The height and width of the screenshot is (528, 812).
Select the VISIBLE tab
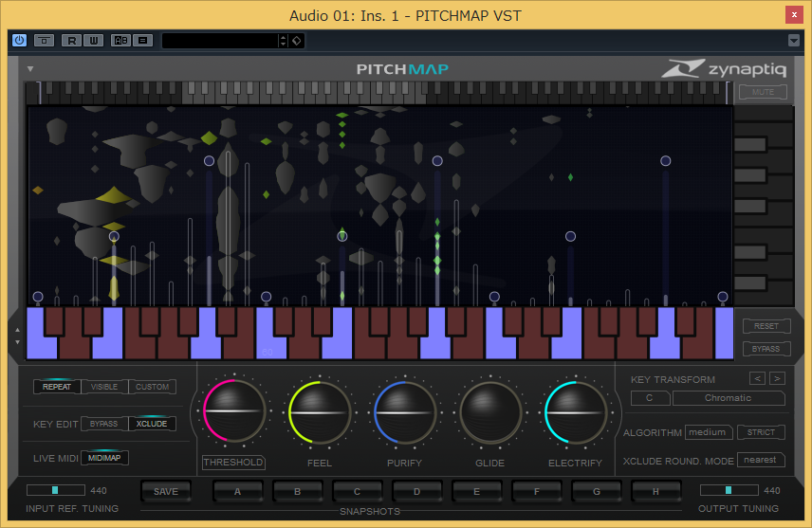(x=104, y=387)
